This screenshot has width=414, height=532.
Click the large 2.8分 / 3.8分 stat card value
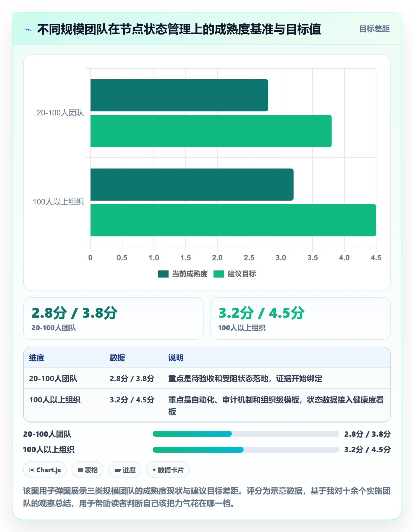click(x=75, y=313)
